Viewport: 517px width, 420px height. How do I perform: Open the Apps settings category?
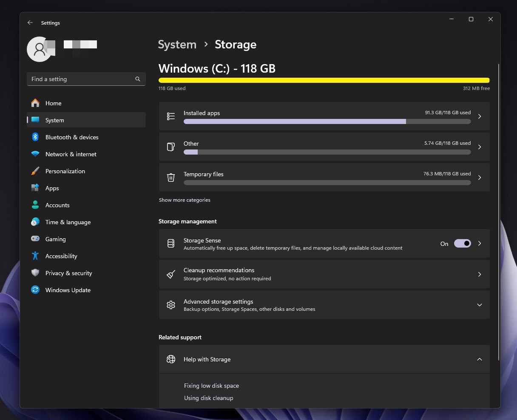(86, 188)
